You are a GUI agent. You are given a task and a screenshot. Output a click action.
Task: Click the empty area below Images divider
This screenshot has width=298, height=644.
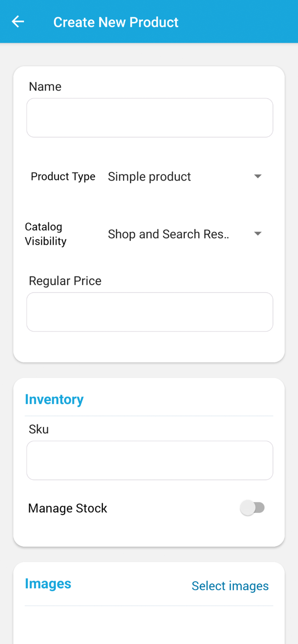point(149,626)
